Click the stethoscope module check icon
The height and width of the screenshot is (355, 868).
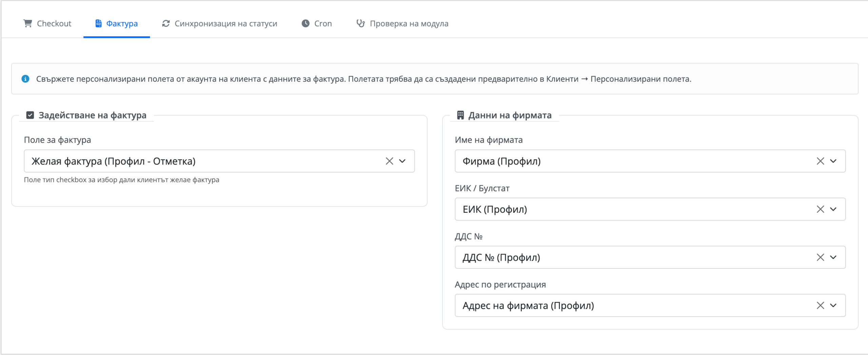point(360,23)
